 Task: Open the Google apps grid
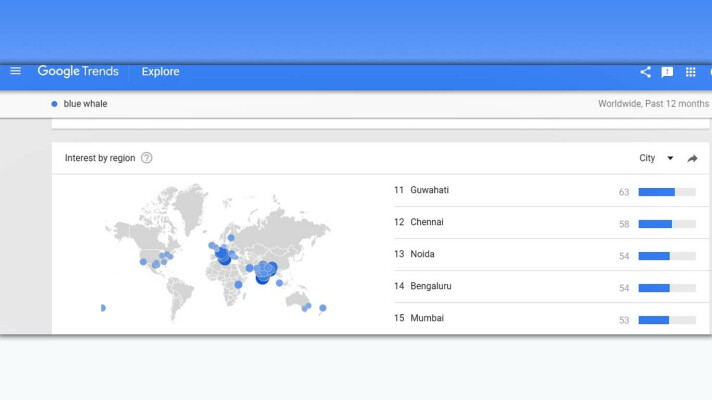(x=690, y=72)
